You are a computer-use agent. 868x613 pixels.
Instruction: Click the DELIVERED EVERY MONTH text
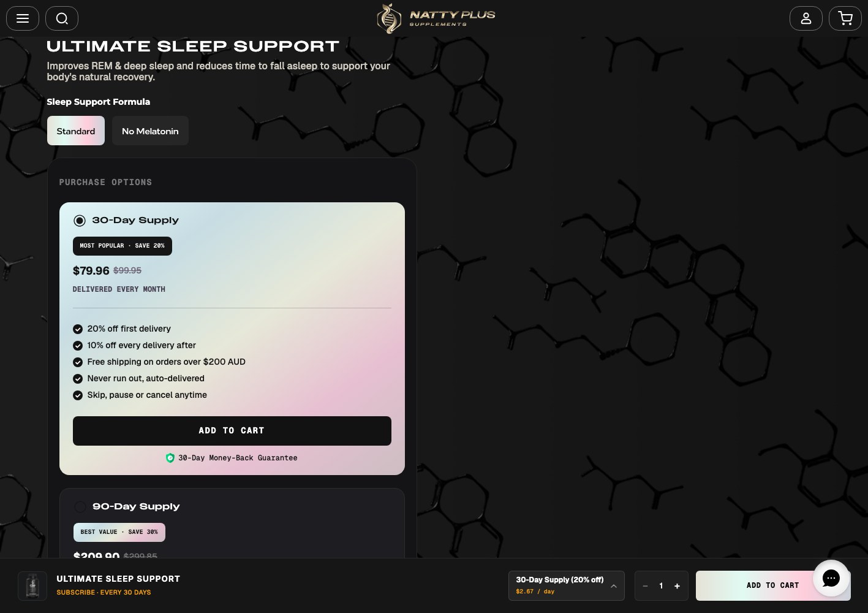coord(119,289)
